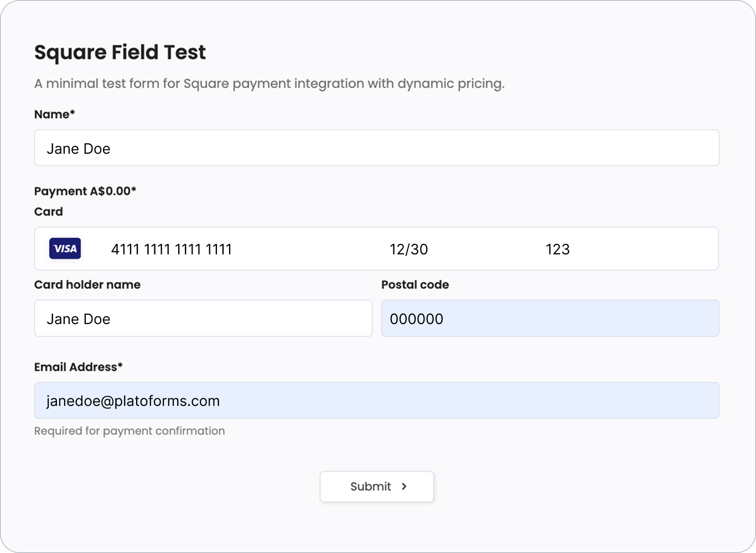Click the card expiry date 12/30
This screenshot has width=756, height=553.
point(409,249)
